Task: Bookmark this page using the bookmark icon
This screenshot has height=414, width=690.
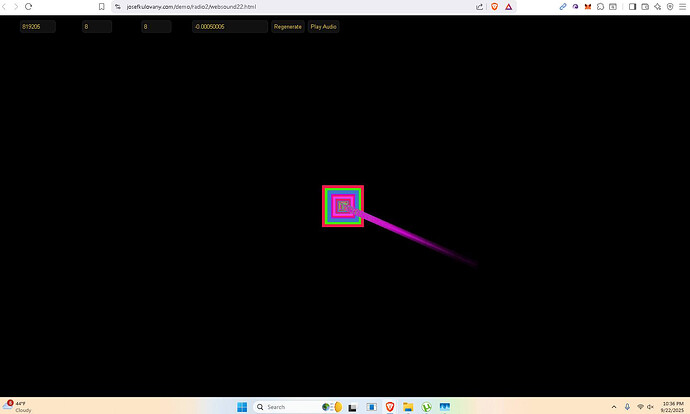Action: 101,6
